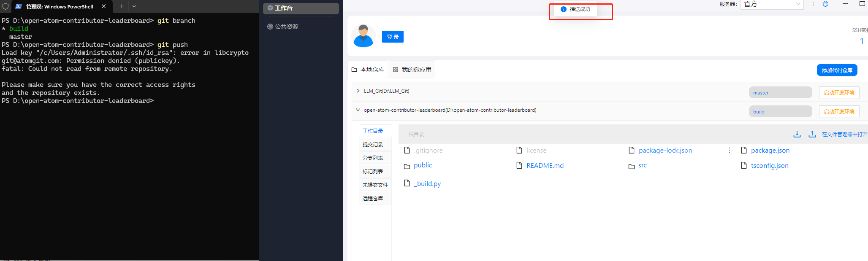Image resolution: width=868 pixels, height=261 pixels.
Task: Select the 提交记录 side tab
Action: pyautogui.click(x=375, y=145)
